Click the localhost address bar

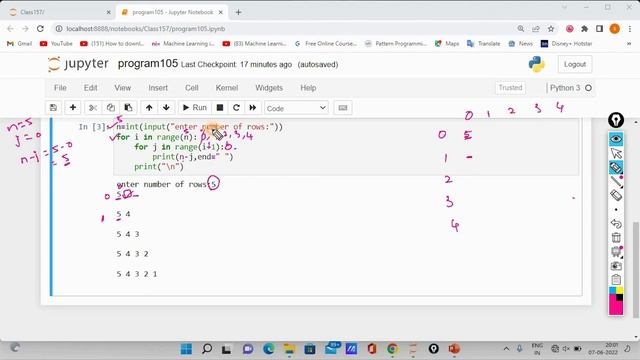(286, 29)
